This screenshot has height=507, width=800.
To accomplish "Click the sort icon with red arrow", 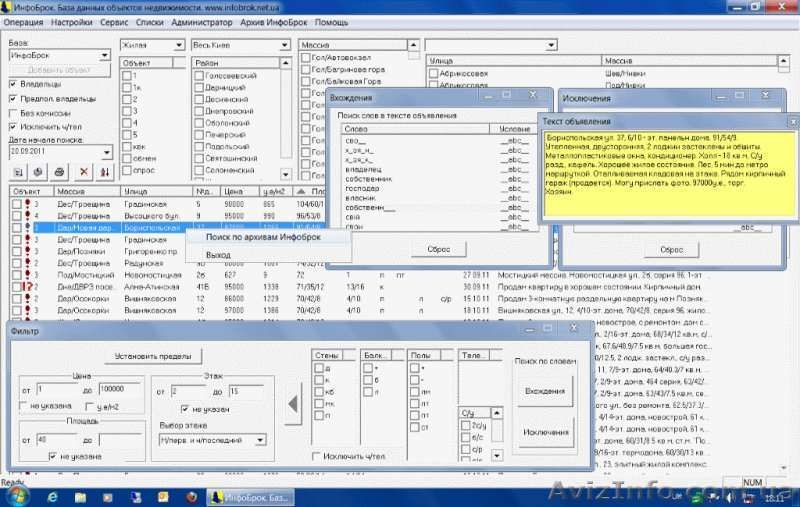I will click(x=104, y=172).
